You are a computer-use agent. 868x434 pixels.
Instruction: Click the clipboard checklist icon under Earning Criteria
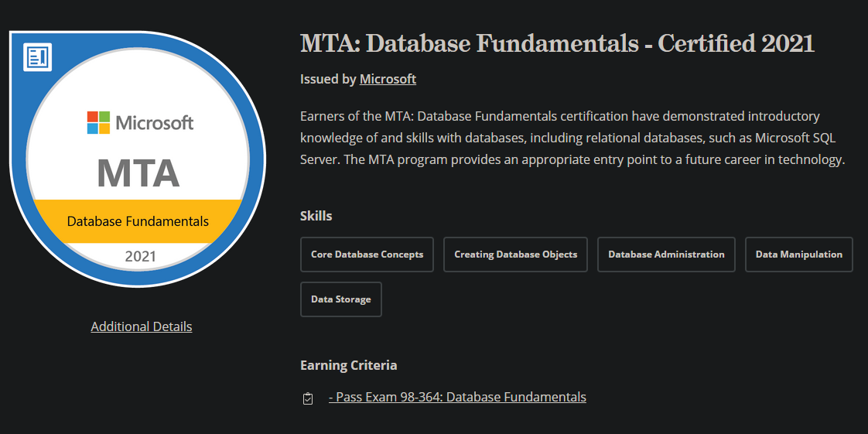tap(308, 398)
